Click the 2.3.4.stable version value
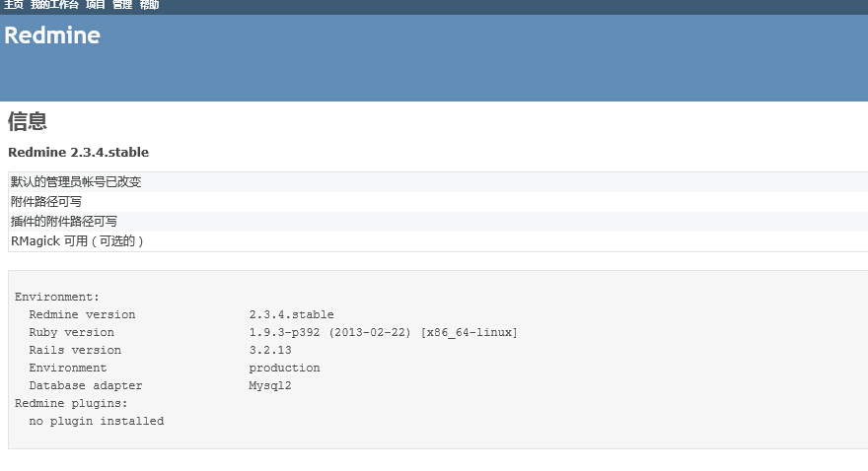 (x=291, y=314)
